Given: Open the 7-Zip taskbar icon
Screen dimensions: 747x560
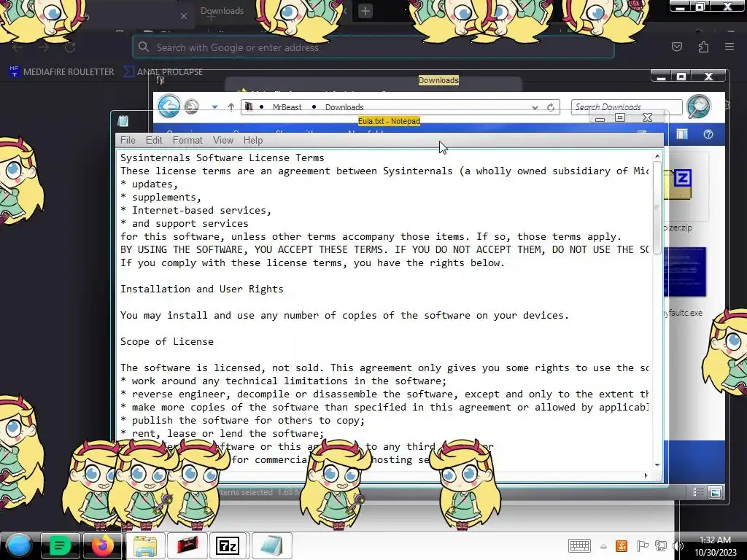Looking at the screenshot, I should coord(228,545).
